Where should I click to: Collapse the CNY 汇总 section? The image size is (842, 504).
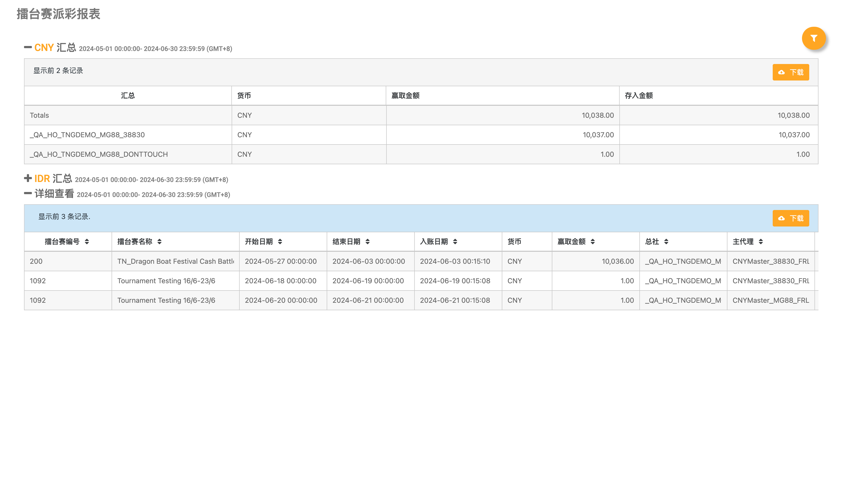[28, 47]
